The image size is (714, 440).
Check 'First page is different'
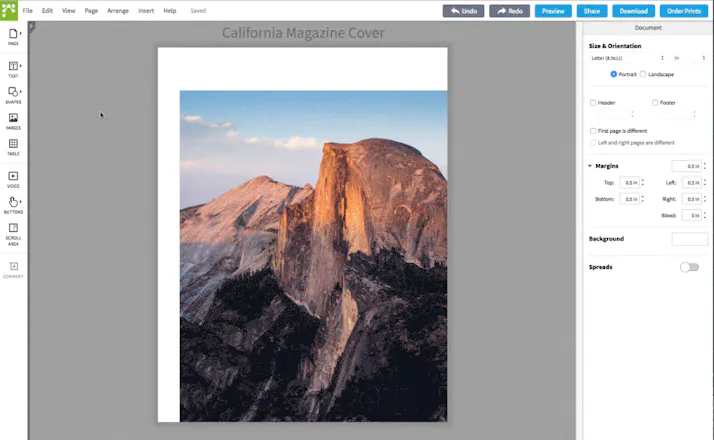(593, 131)
